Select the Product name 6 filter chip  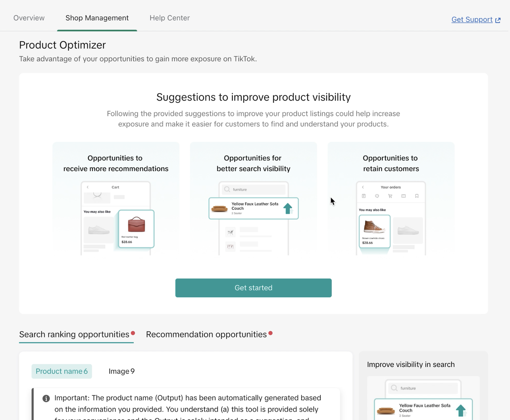coord(62,371)
